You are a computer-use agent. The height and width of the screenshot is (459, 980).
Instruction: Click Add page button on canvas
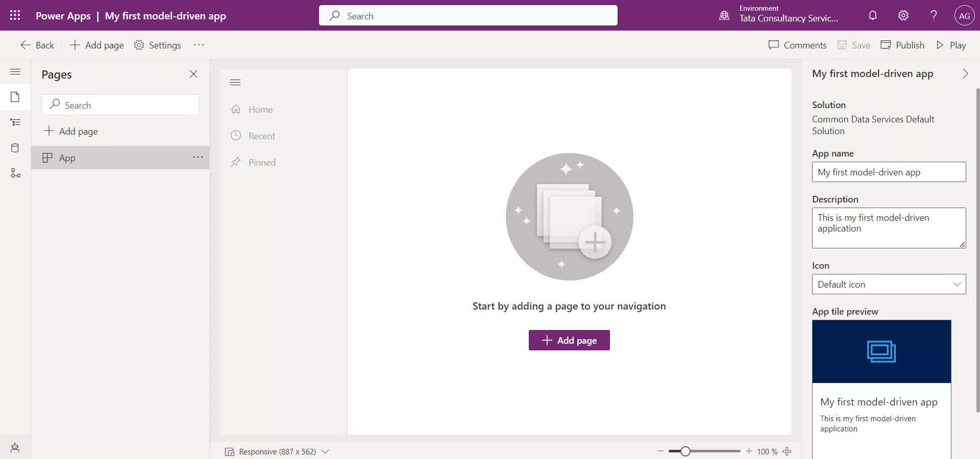point(569,340)
